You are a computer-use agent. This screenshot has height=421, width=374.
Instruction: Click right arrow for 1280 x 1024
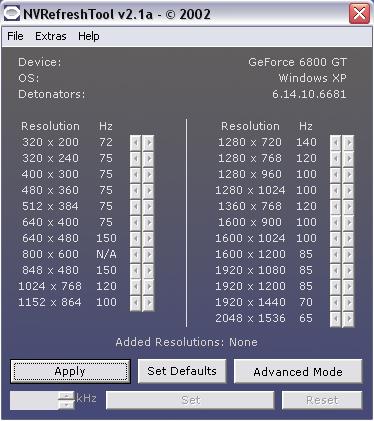tap(348, 191)
